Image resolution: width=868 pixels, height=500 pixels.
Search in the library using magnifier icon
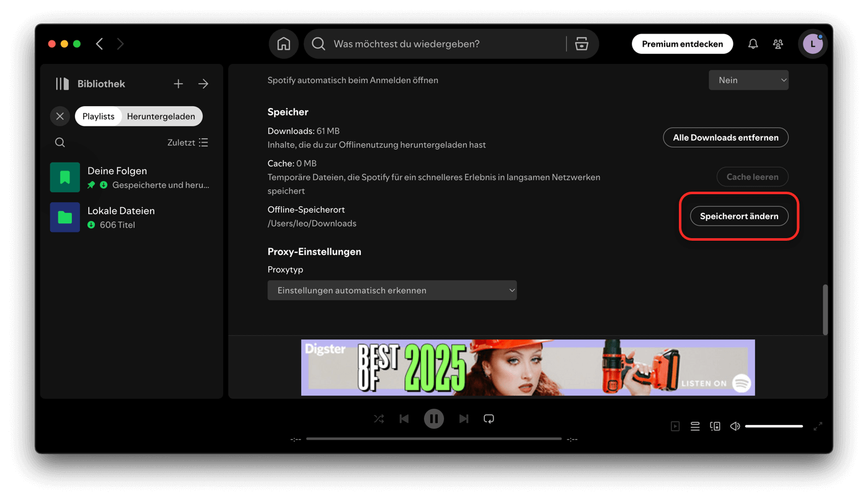pos(60,143)
